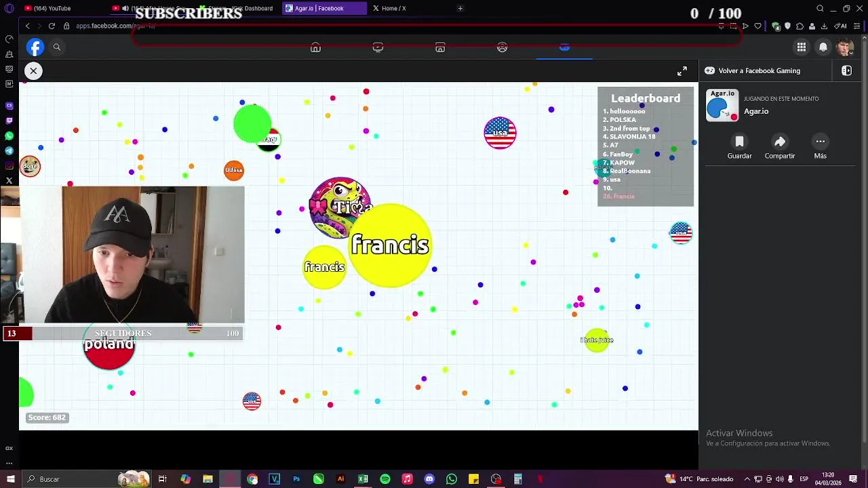Screen dimensions: 868x488
Task: Open Facebook home logo
Action: tap(35, 47)
